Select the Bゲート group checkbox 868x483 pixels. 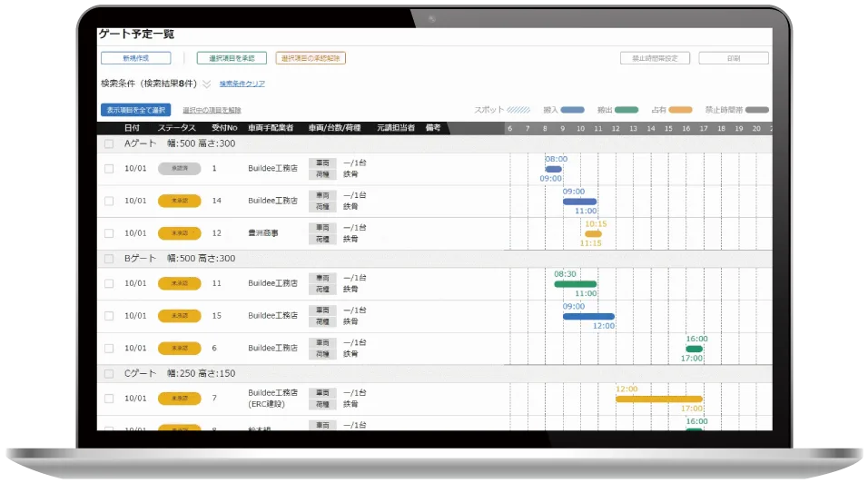coord(109,258)
